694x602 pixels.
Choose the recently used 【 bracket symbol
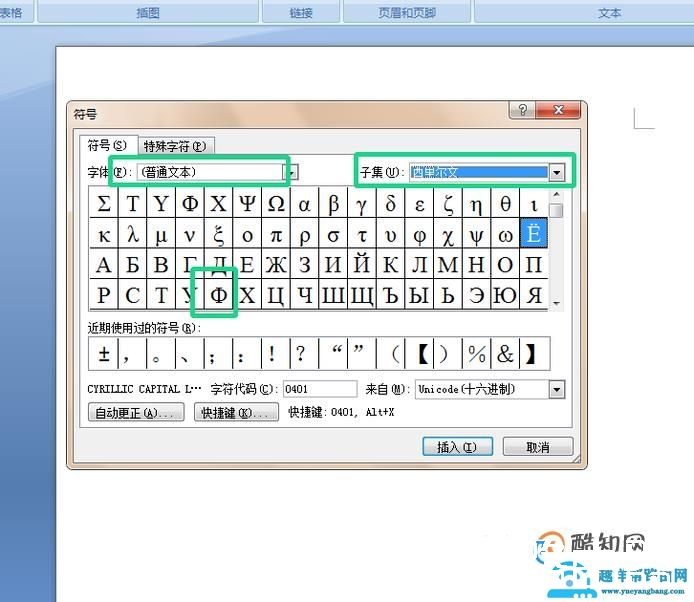click(420, 354)
